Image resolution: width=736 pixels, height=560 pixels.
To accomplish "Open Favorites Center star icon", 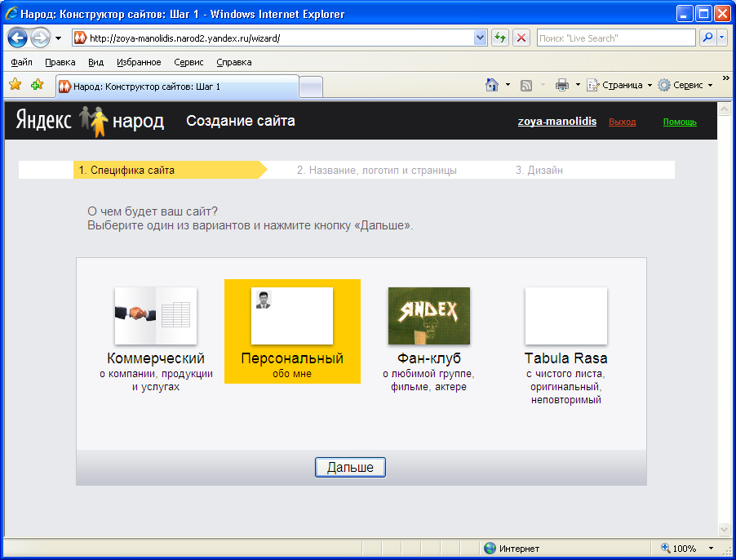I will (16, 85).
